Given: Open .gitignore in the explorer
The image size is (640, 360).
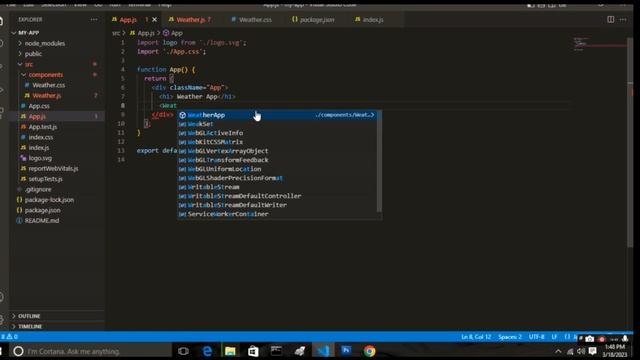Looking at the screenshot, I should (x=38, y=190).
